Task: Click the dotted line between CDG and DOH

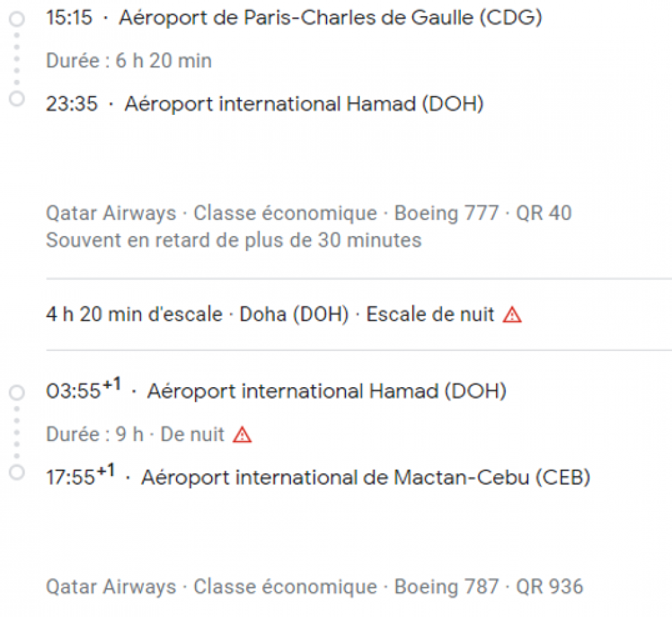Action: [x=17, y=59]
